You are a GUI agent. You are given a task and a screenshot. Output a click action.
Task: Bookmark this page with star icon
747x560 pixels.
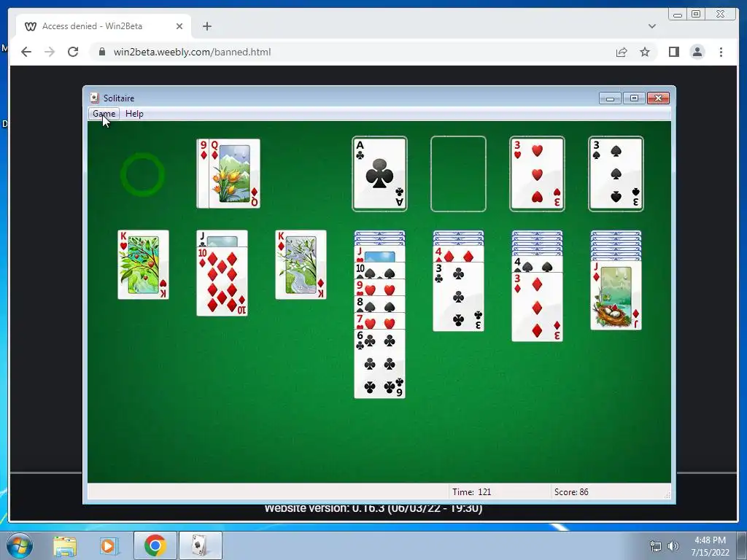pyautogui.click(x=645, y=52)
